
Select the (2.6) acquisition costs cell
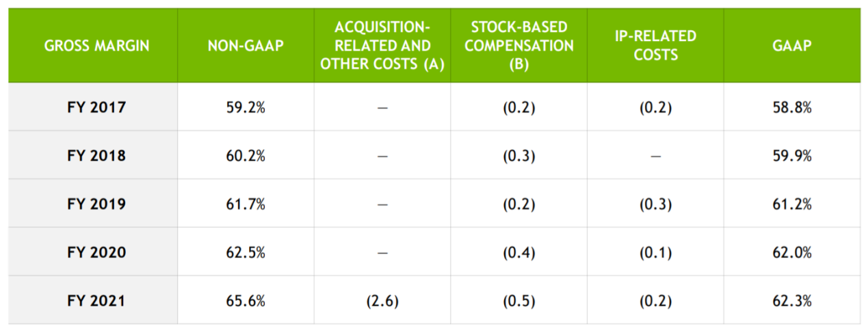[x=382, y=300]
